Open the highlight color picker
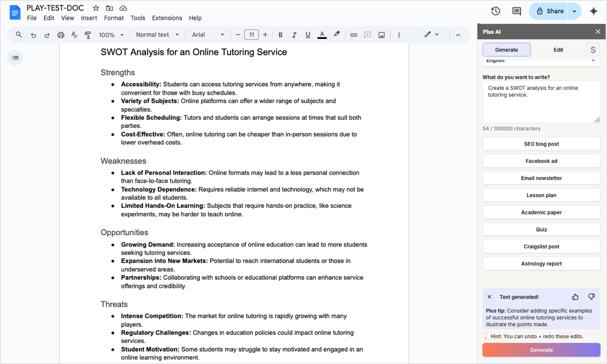The width and height of the screenshot is (607, 364). pyautogui.click(x=336, y=35)
